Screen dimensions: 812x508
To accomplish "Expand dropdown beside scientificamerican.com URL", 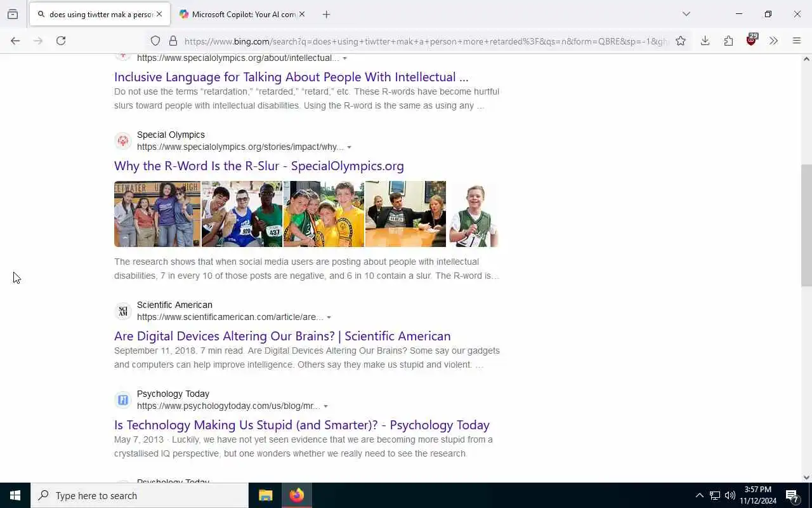I will pyautogui.click(x=329, y=317).
